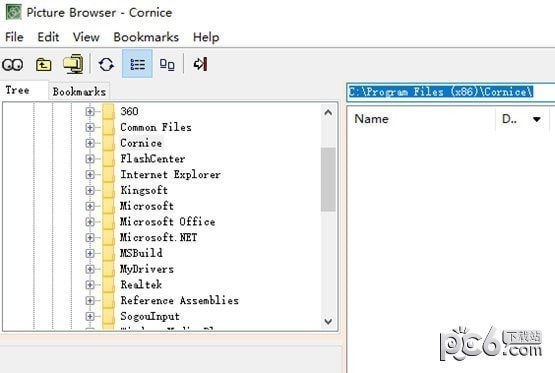Refresh the folder view with circular arrows
This screenshot has width=555, height=373.
106,64
